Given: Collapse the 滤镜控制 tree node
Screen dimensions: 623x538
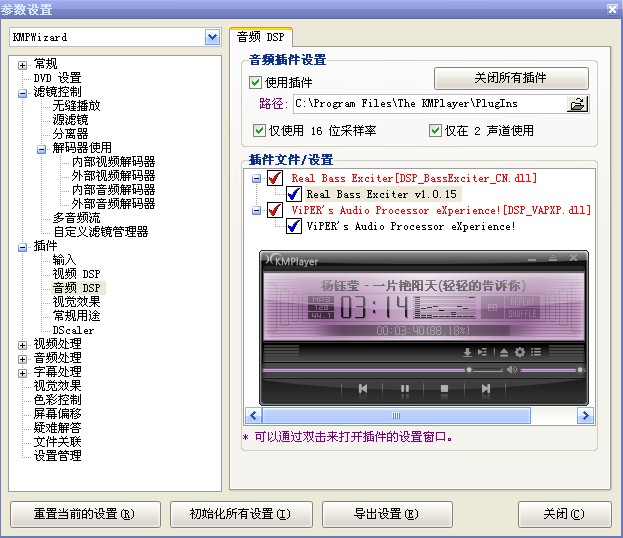Looking at the screenshot, I should tap(23, 92).
